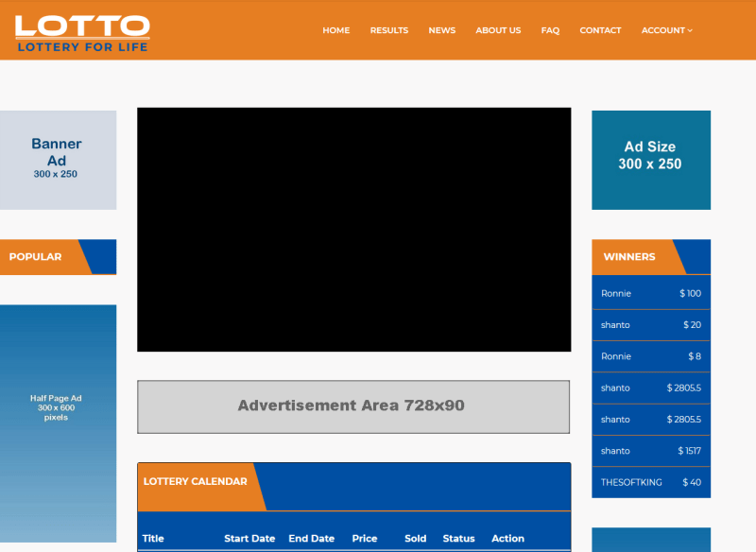
Task: Click winner Ronnie's $100 entry
Action: coord(650,293)
